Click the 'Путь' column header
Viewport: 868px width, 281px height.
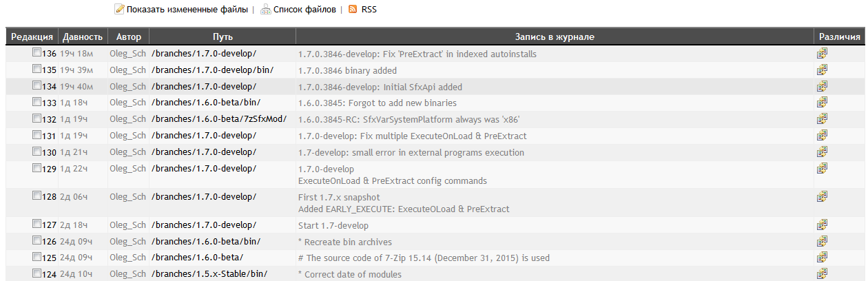pyautogui.click(x=223, y=37)
